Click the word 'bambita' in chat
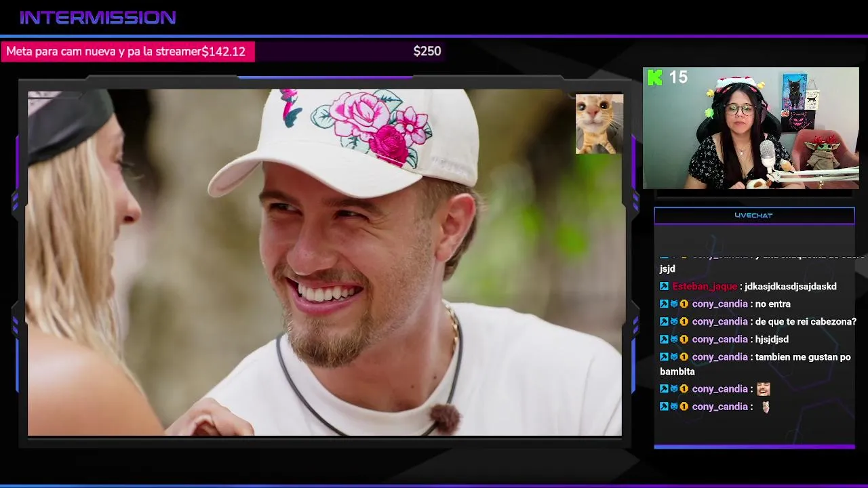Viewport: 868px width, 488px height. click(677, 372)
